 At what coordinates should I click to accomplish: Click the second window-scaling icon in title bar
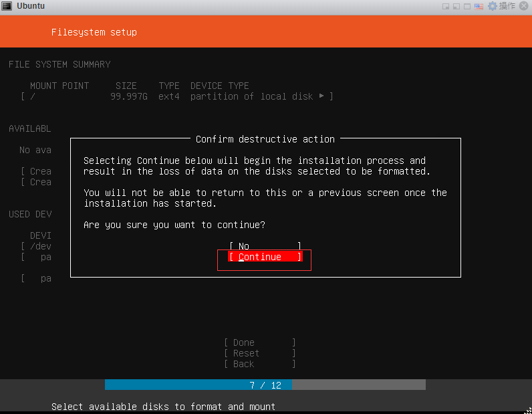tap(456, 6)
